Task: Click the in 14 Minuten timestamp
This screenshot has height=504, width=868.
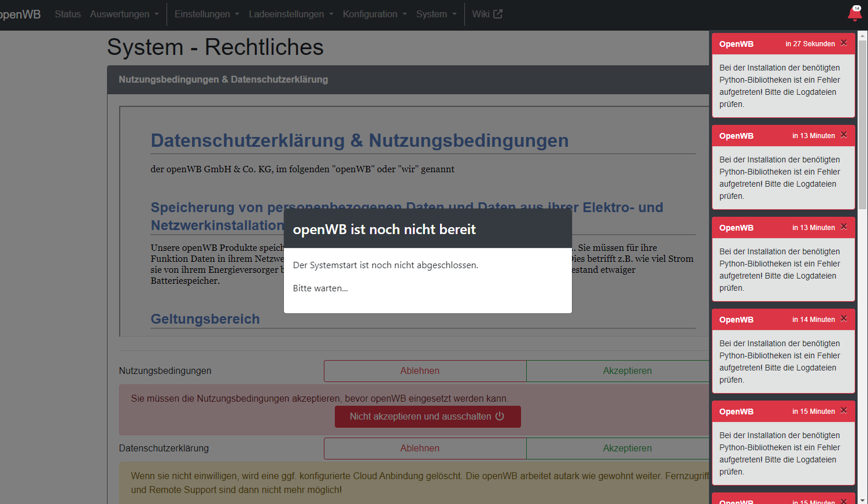Action: 814,320
